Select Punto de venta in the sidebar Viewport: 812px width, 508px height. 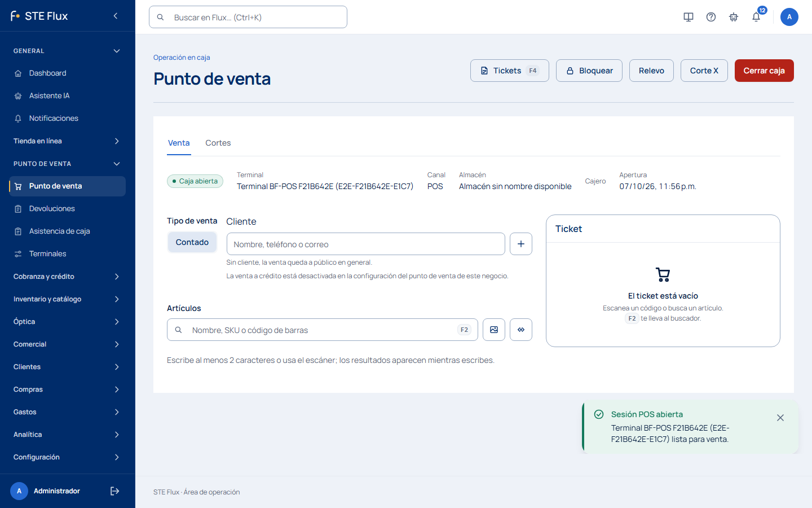pos(68,186)
